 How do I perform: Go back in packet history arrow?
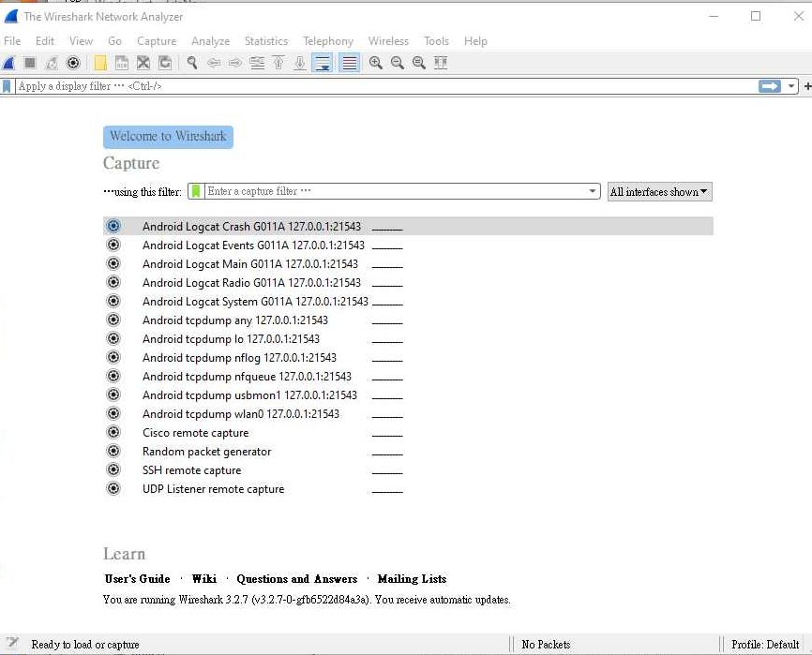coord(214,63)
